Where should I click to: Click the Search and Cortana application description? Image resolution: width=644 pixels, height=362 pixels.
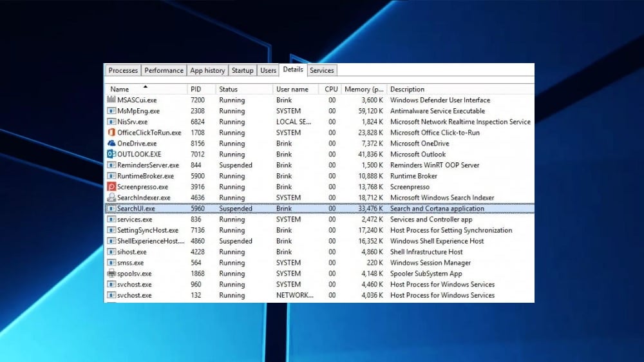click(x=437, y=208)
